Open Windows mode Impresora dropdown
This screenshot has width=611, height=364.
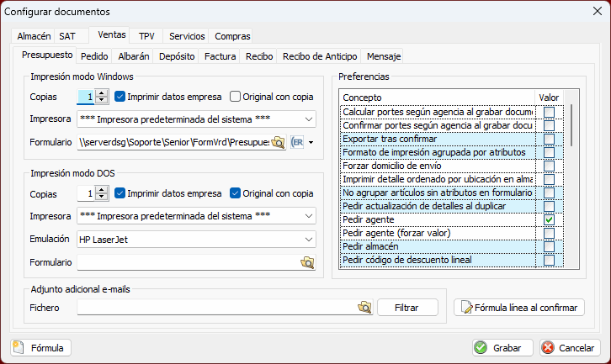pyautogui.click(x=309, y=119)
